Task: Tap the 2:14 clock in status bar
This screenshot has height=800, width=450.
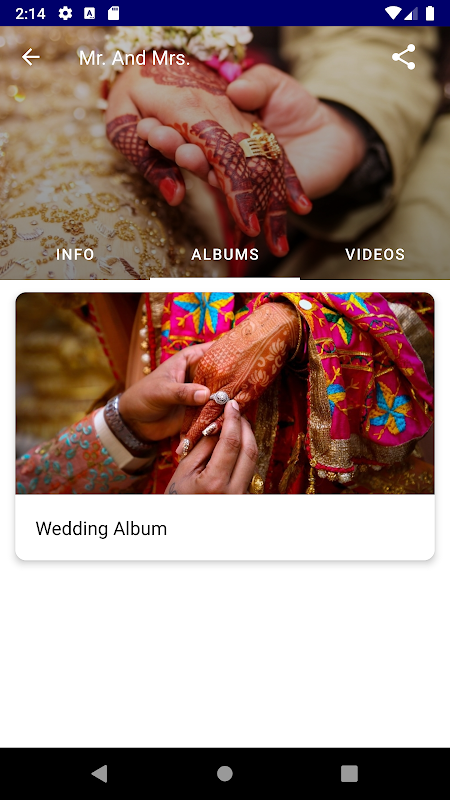Action: [x=30, y=13]
